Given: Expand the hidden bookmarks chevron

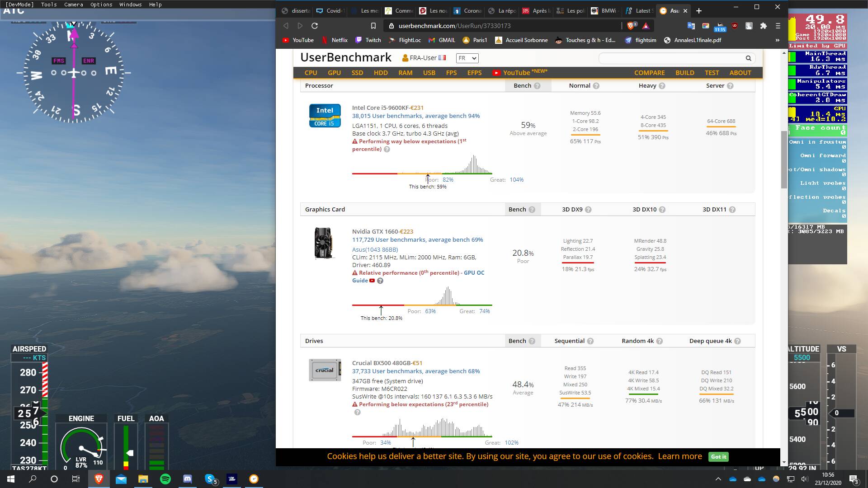Looking at the screenshot, I should tap(778, 40).
